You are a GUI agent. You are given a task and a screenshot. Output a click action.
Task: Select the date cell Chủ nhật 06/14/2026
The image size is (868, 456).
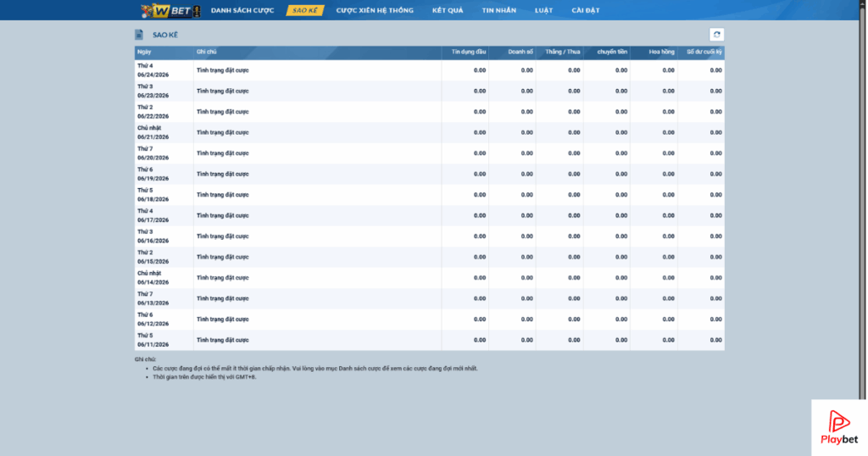(x=164, y=278)
